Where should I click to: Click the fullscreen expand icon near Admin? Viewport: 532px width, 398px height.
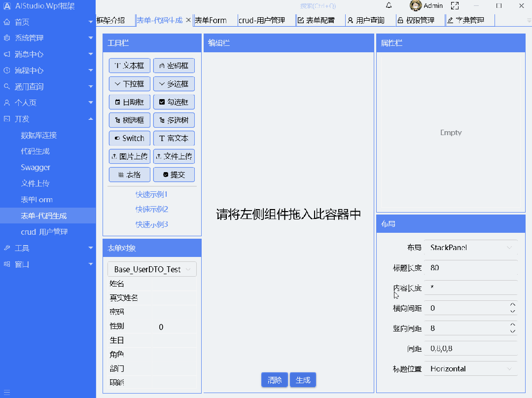click(x=455, y=5)
